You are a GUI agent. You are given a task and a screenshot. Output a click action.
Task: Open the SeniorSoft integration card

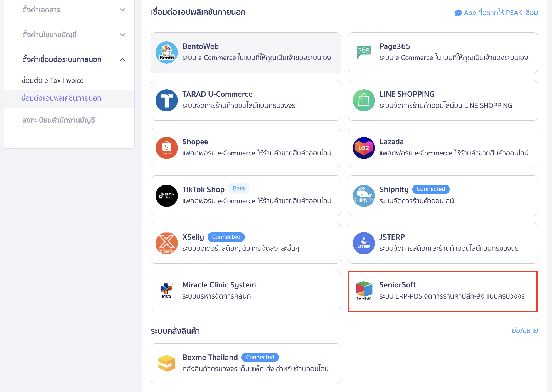pos(442,291)
